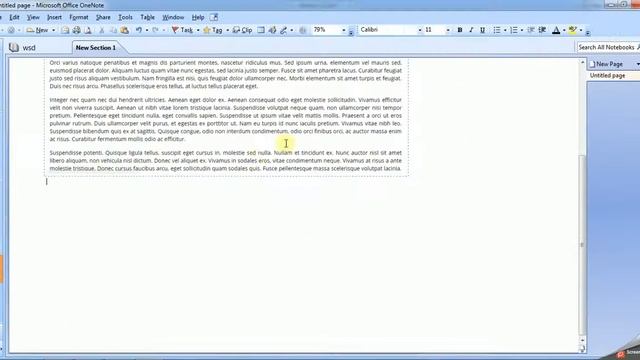Expand the Pen options dropdown
This screenshot has width=640, height=360.
(x=291, y=30)
